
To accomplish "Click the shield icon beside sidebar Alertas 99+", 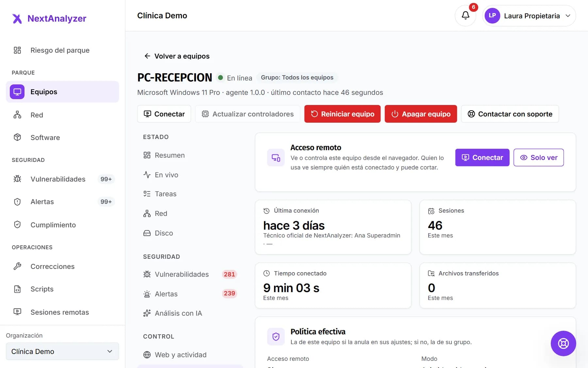I will [x=17, y=202].
